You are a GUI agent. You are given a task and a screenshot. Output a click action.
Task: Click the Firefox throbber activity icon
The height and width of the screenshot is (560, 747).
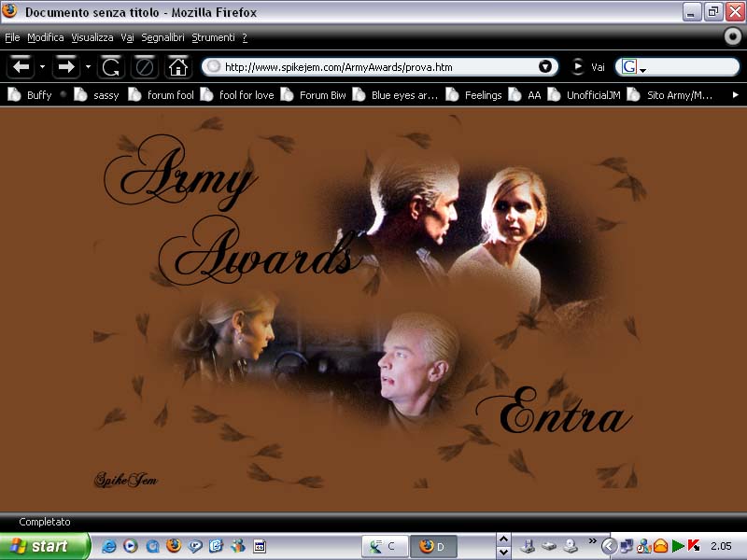click(733, 36)
